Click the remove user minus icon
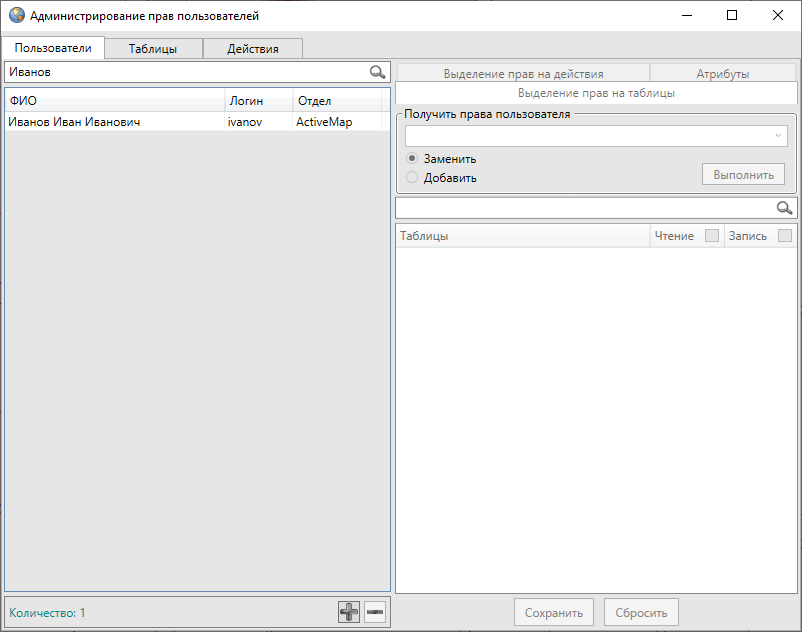 [x=375, y=612]
